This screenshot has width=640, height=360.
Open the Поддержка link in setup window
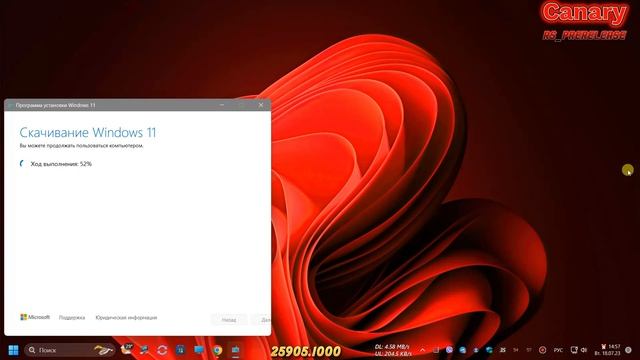tap(72, 318)
